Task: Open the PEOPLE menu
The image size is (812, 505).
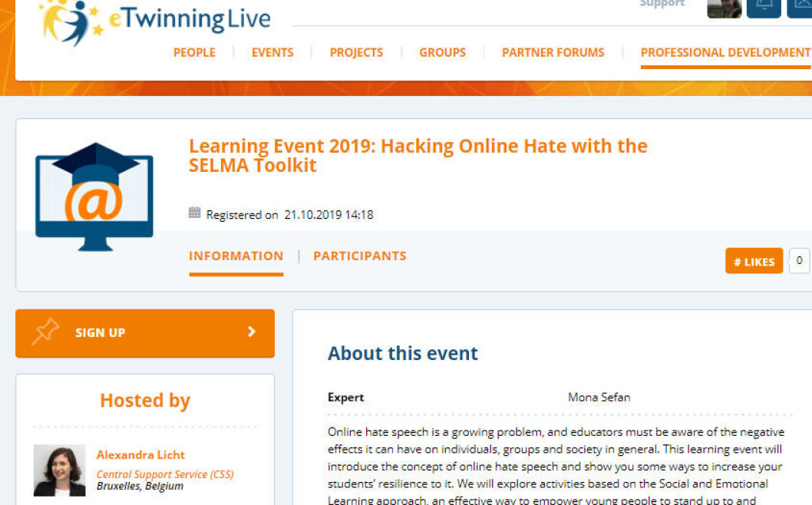Action: coord(194,53)
